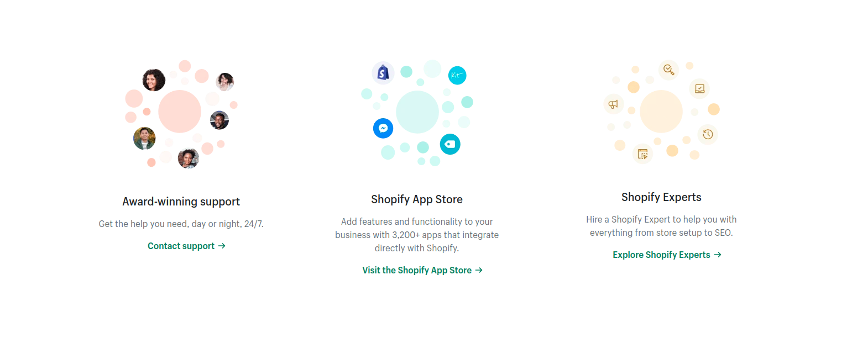Select avatar of man in green jacket
Image resolution: width=868 pixels, height=359 pixels.
click(x=144, y=138)
